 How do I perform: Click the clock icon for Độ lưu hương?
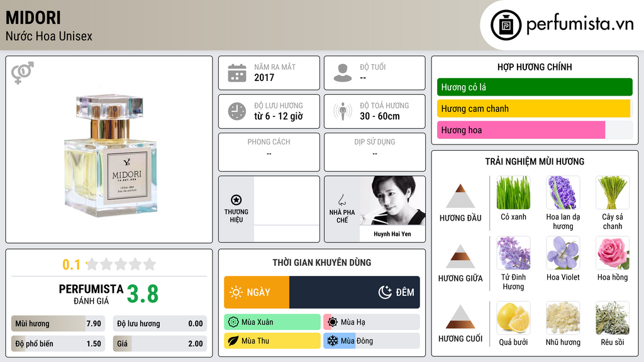point(237,111)
